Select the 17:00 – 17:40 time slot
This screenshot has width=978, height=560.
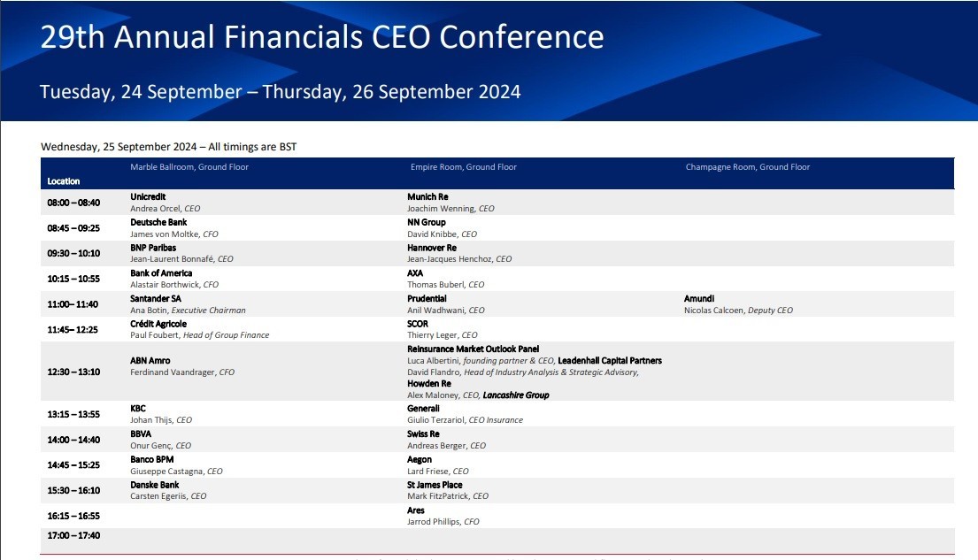(73, 535)
